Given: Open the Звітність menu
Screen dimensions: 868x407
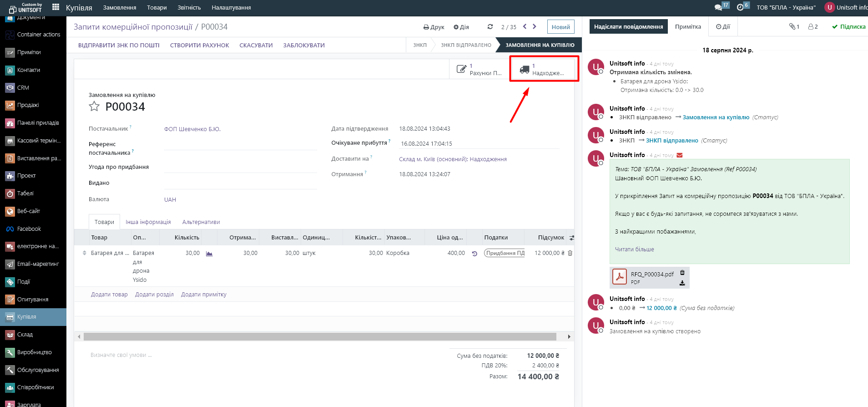Looking at the screenshot, I should pyautogui.click(x=189, y=8).
